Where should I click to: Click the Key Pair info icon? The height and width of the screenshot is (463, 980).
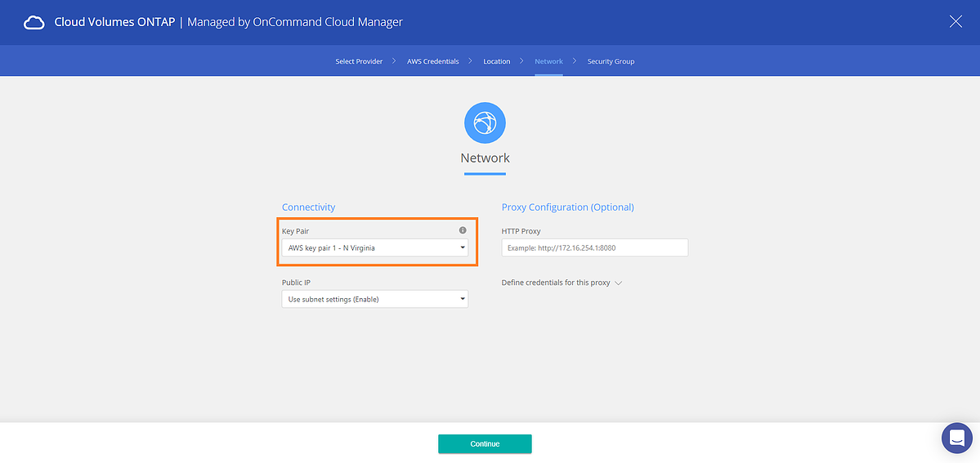click(x=463, y=231)
